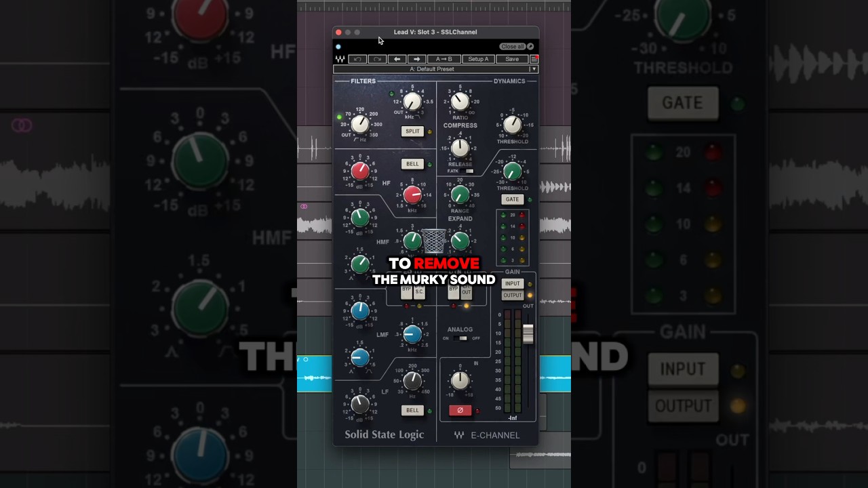Click the plugin title "Lead V: Slot 3 - SSLChannel"
The image size is (868, 488).
point(435,32)
